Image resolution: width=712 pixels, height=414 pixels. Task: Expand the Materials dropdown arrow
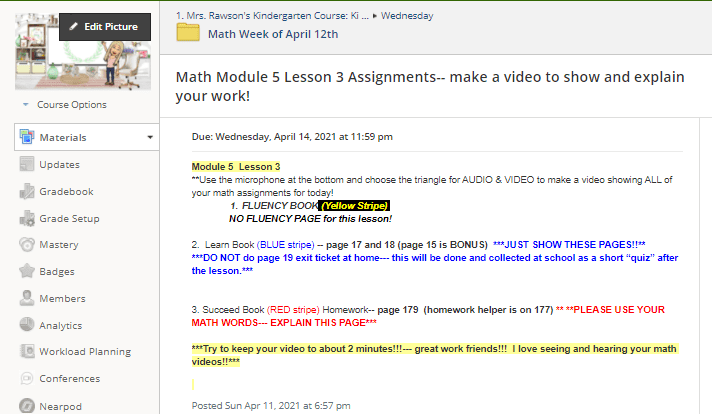point(150,137)
